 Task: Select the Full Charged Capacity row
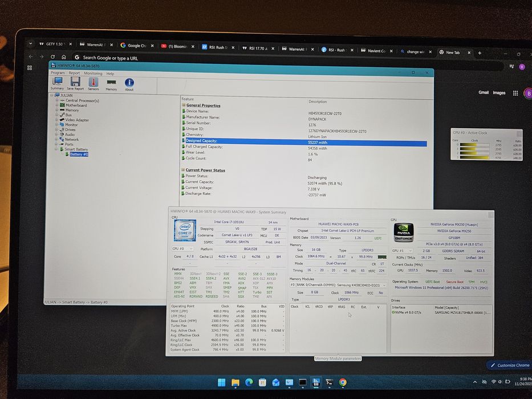coord(304,148)
